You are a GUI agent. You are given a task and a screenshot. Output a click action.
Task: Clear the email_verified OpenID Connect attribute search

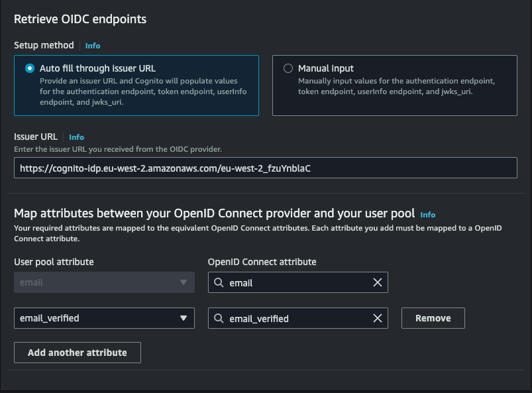(378, 318)
